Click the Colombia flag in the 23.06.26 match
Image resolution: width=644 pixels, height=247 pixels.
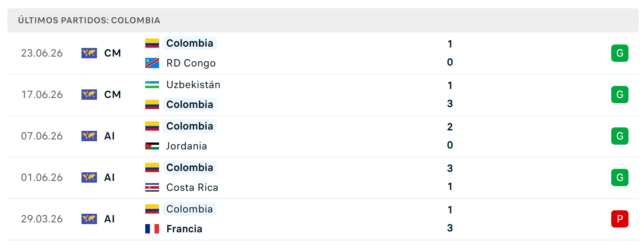click(152, 43)
